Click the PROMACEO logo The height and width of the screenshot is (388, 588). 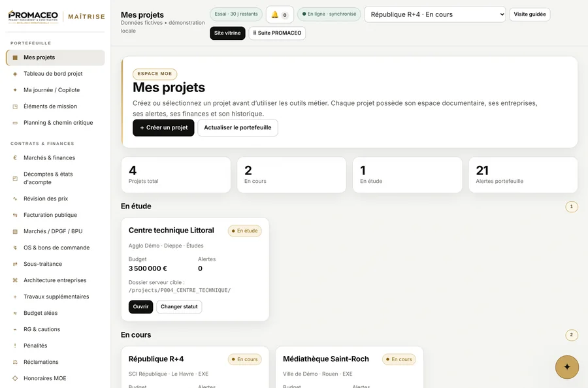click(33, 17)
